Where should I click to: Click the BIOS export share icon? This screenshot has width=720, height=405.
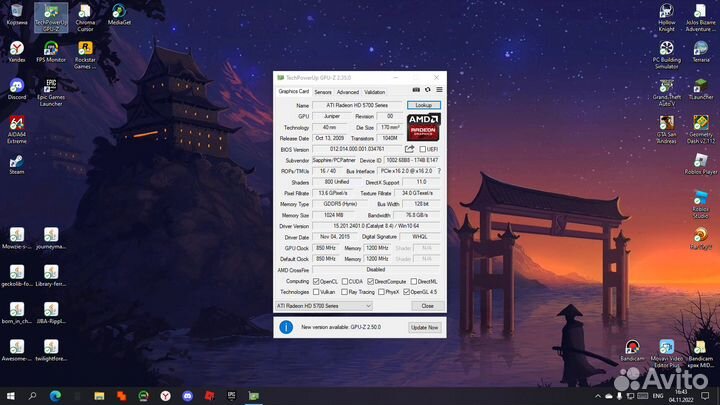tap(409, 149)
